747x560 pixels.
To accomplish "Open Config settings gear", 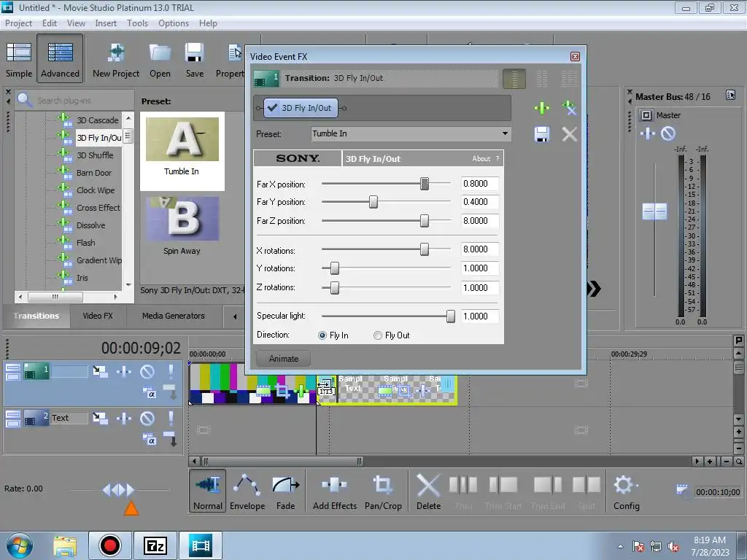I will click(x=626, y=491).
